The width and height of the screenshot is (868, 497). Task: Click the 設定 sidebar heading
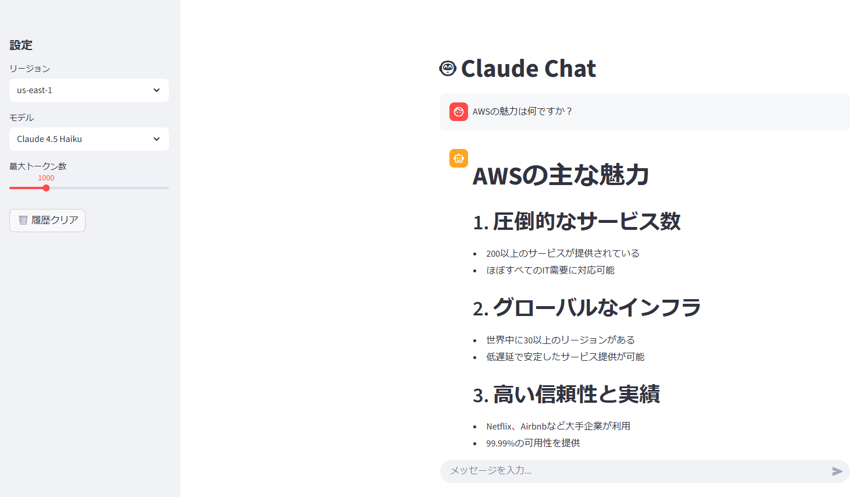click(21, 45)
